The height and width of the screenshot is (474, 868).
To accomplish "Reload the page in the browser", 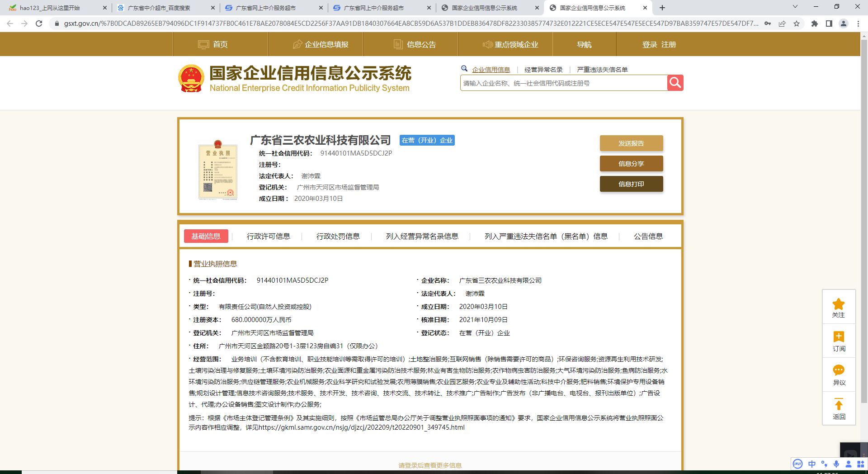I will [39, 24].
